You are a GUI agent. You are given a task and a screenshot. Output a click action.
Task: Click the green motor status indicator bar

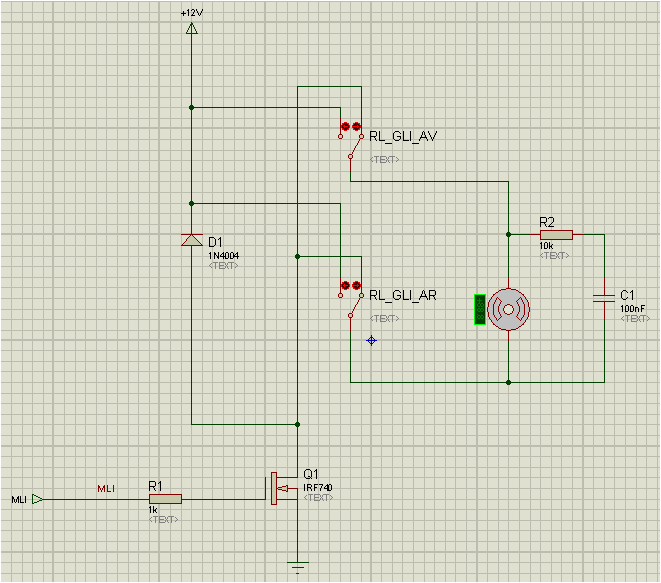click(x=480, y=309)
